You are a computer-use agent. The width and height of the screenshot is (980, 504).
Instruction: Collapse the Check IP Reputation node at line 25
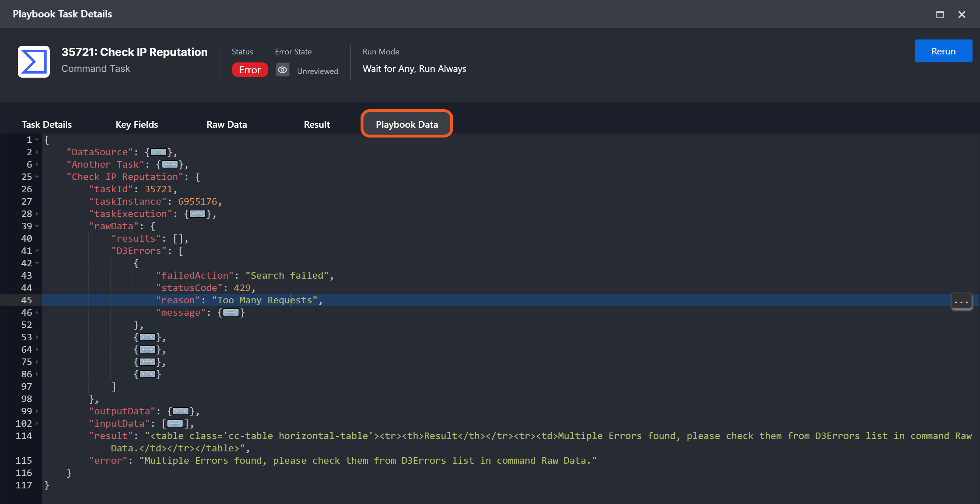tap(37, 177)
